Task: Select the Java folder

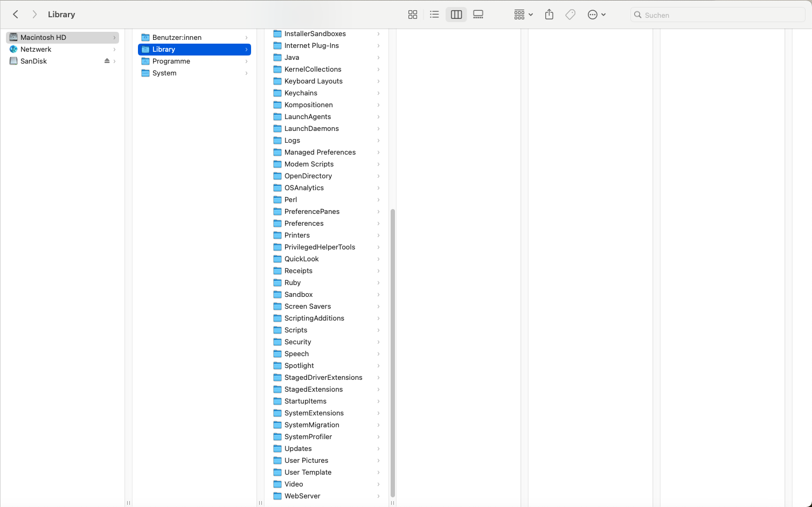Action: point(327,57)
